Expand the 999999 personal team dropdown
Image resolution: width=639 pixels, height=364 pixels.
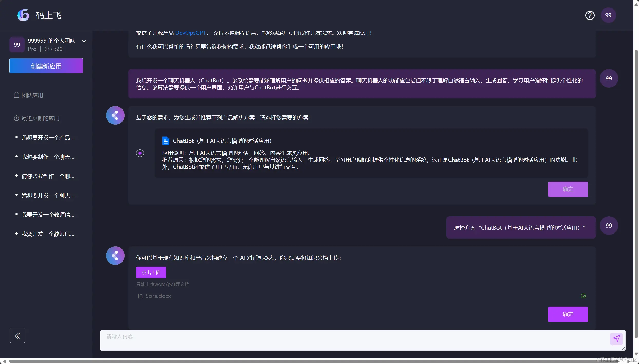pyautogui.click(x=84, y=41)
